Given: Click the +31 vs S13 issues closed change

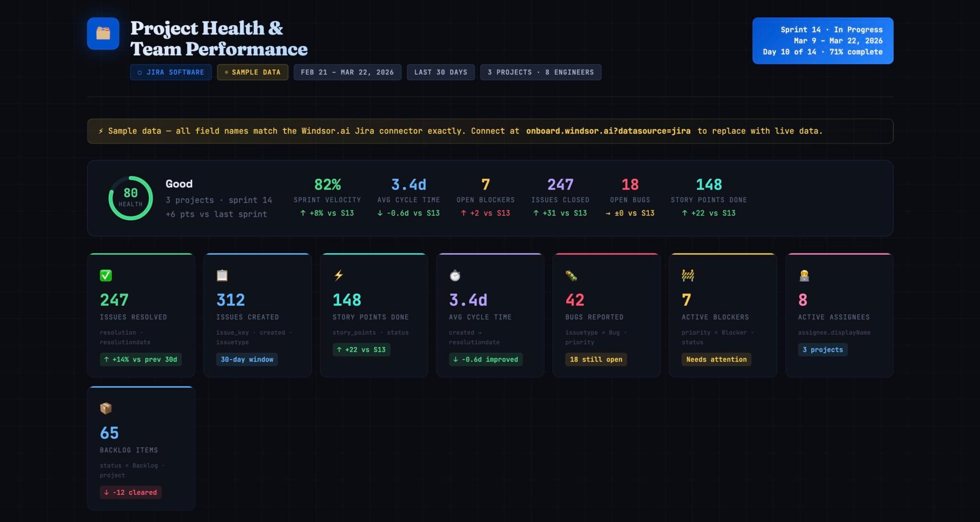Looking at the screenshot, I should coord(560,213).
